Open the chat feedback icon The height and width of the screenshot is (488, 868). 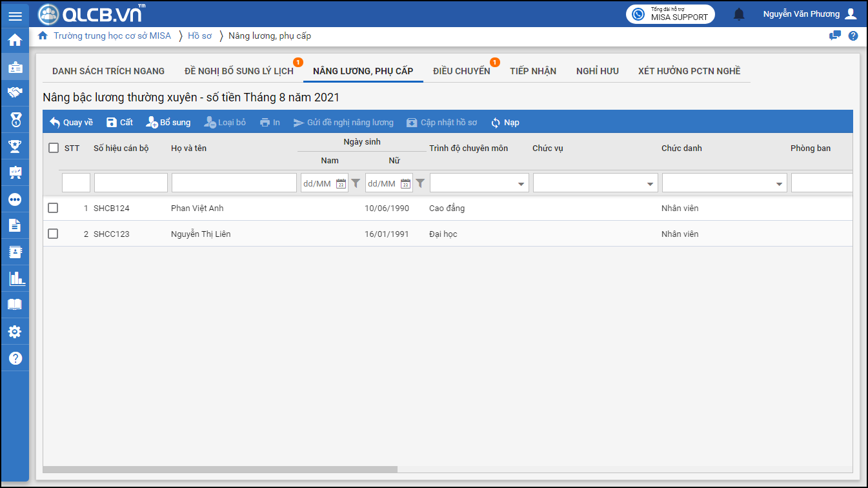click(835, 36)
